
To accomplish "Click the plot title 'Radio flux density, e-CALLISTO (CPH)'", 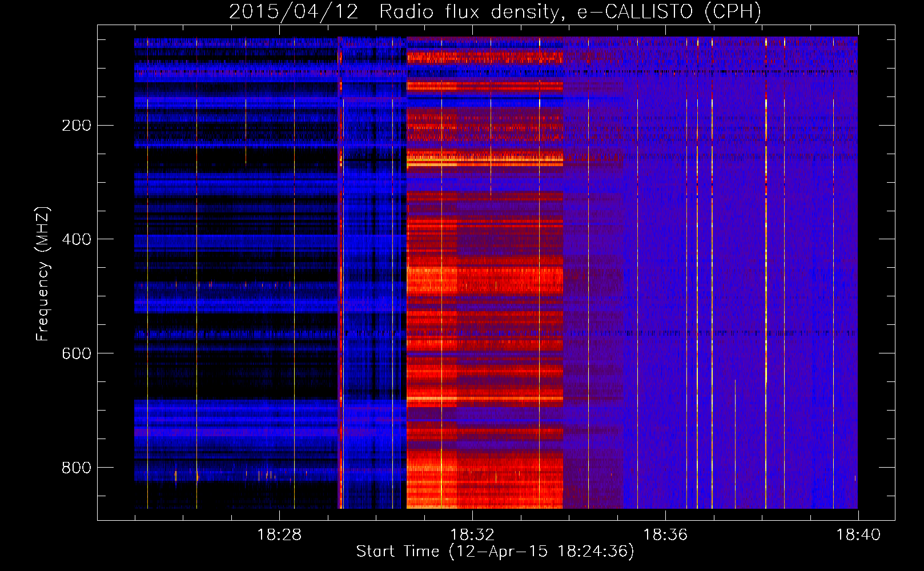I will coord(570,11).
